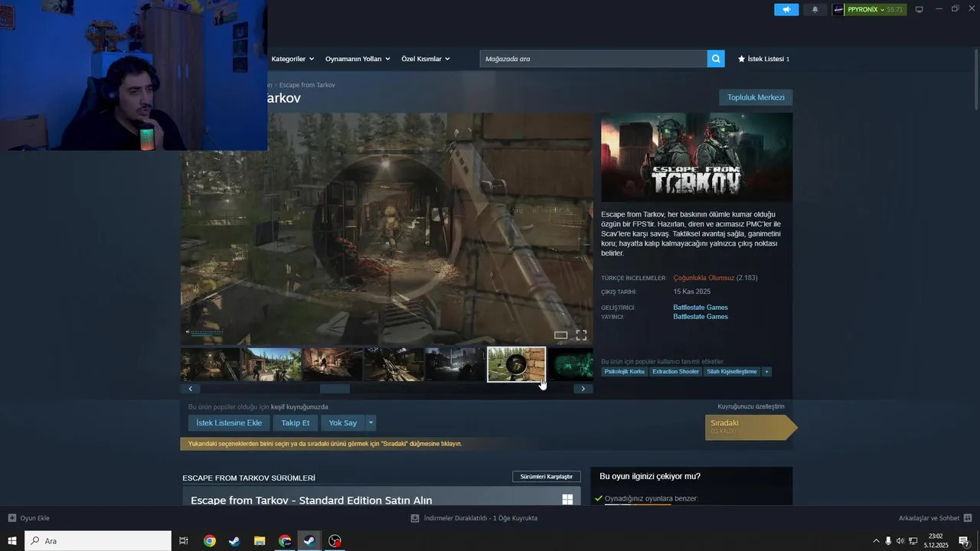The height and width of the screenshot is (551, 980).
Task: Click the Silah Kişiselleştirme tag
Action: point(731,372)
